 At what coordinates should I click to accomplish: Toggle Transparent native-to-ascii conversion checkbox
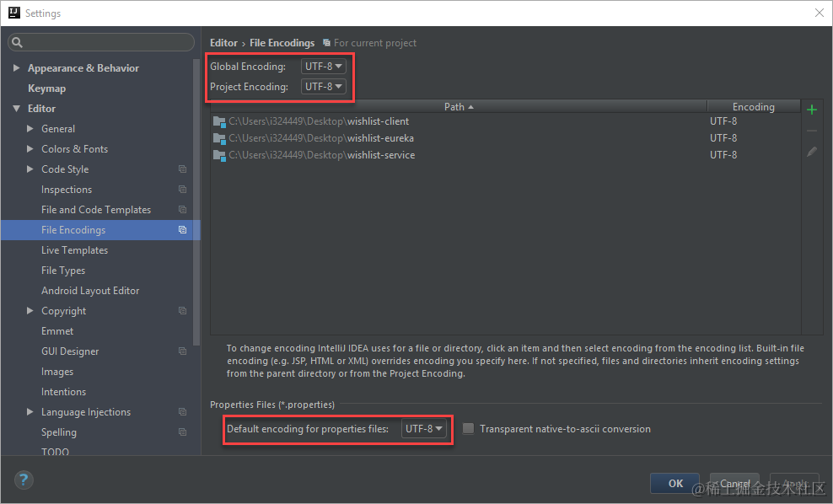point(468,429)
